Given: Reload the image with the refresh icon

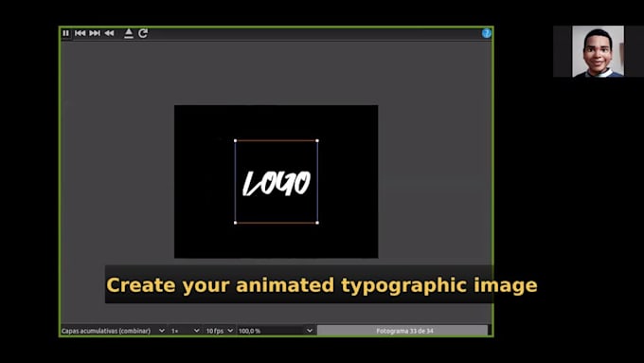Looking at the screenshot, I should point(143,33).
